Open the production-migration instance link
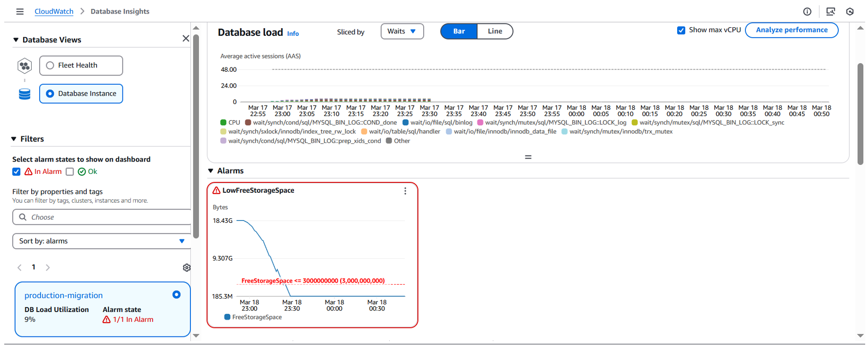This screenshot has height=351, width=868. click(64, 295)
